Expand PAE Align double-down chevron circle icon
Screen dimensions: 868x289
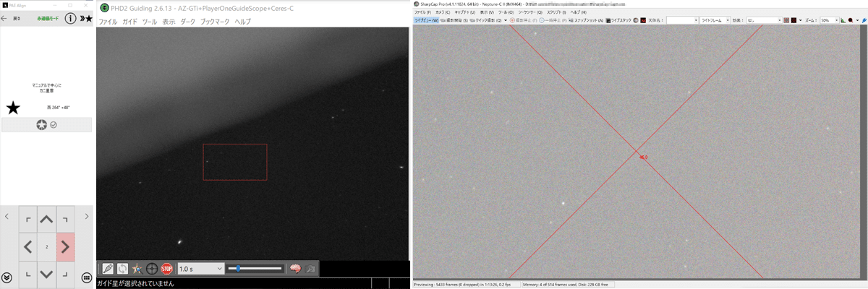coord(7,277)
